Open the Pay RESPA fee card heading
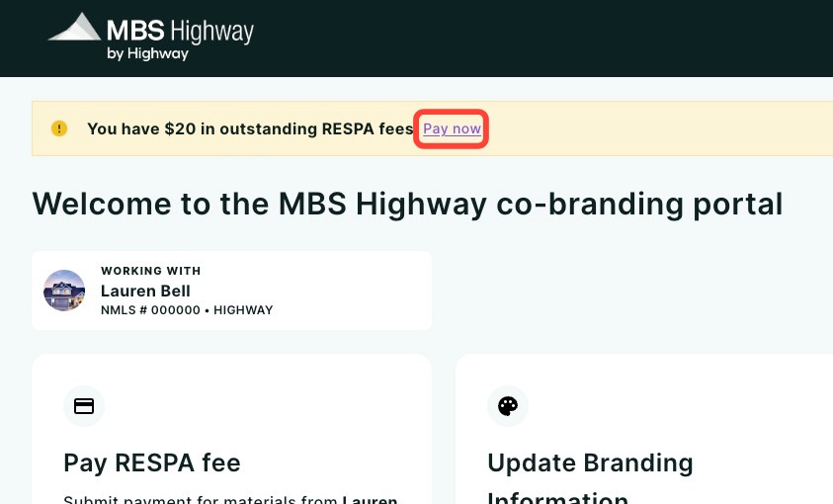833x504 pixels. (152, 462)
